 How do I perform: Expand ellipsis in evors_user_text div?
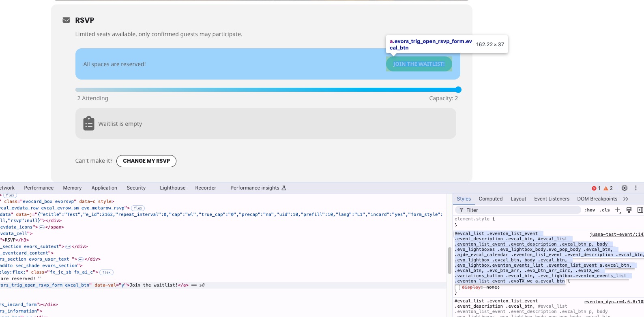click(x=81, y=259)
